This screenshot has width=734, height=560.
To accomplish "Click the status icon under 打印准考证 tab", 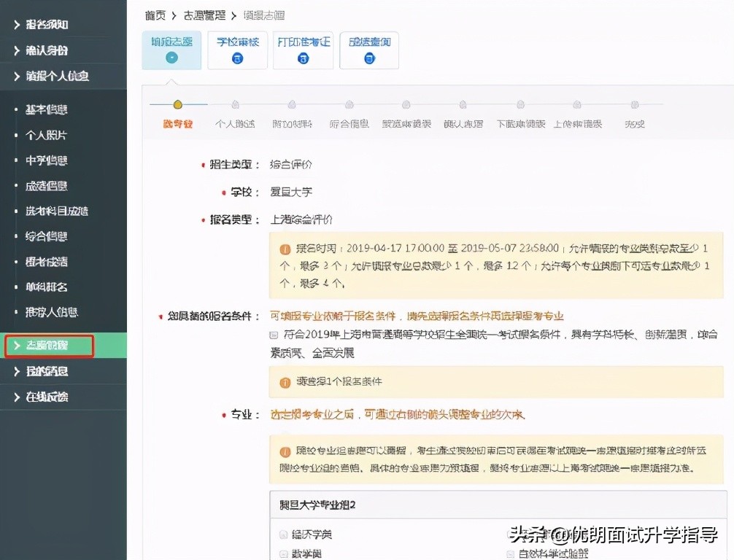I will click(x=304, y=58).
